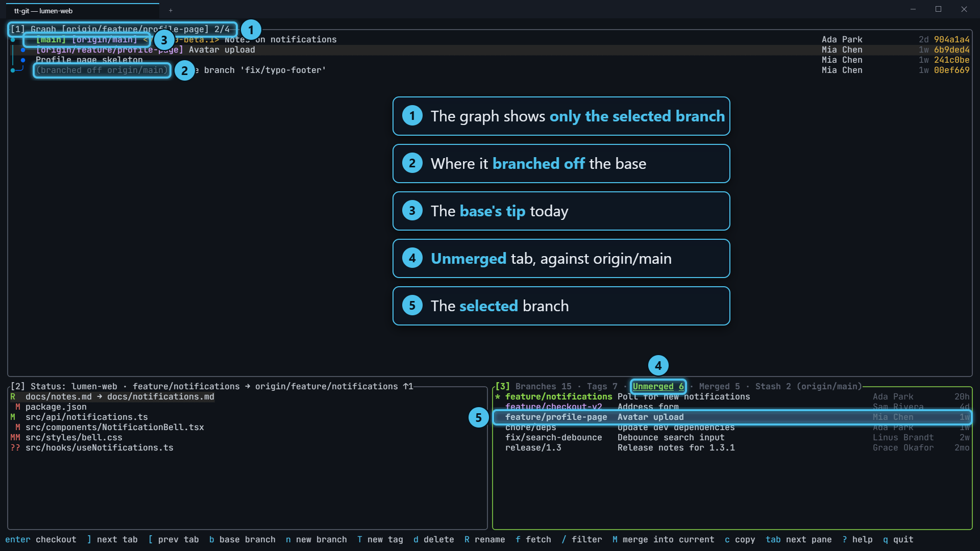The width and height of the screenshot is (980, 551).
Task: Open the Stash 2 tab
Action: [773, 386]
